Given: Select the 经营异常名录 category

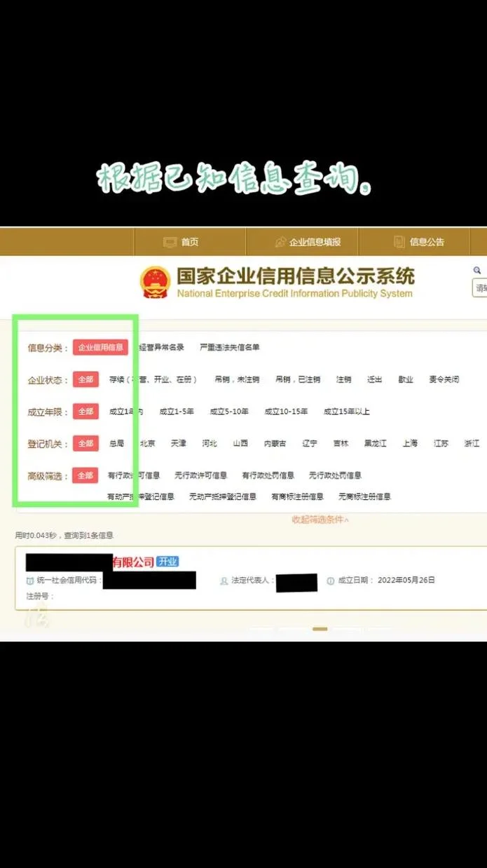Looking at the screenshot, I should pyautogui.click(x=161, y=347).
